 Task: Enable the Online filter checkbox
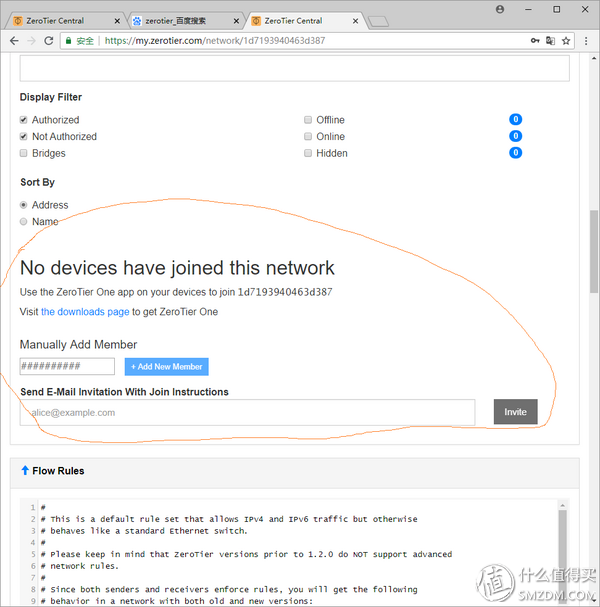[x=308, y=136]
